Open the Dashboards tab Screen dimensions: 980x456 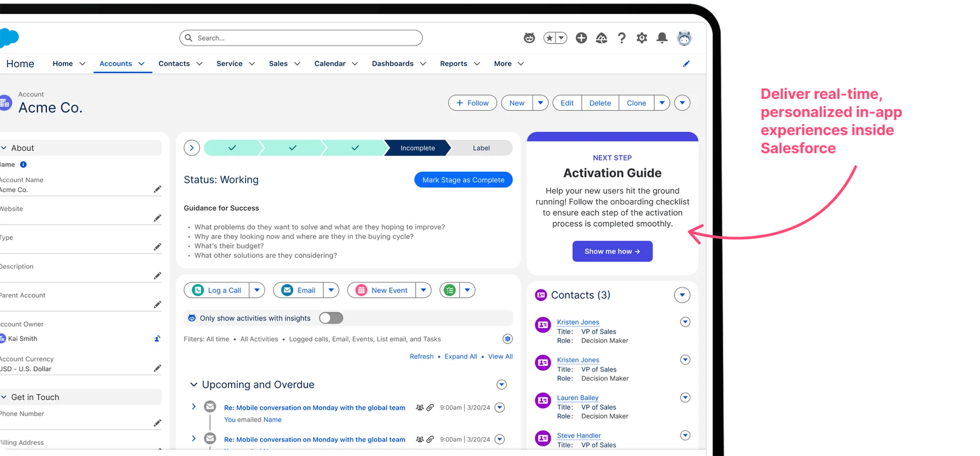pyautogui.click(x=392, y=64)
